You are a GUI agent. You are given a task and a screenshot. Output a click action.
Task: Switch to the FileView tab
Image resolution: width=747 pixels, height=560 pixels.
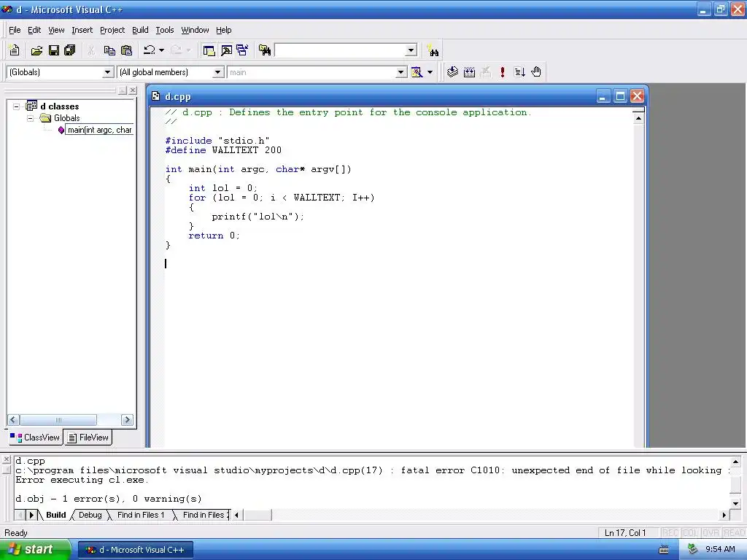(88, 437)
